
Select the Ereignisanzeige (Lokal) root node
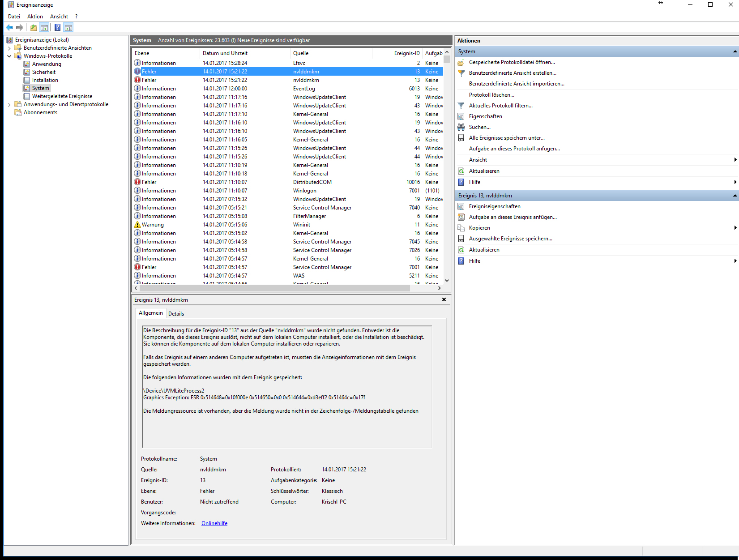pyautogui.click(x=42, y=40)
